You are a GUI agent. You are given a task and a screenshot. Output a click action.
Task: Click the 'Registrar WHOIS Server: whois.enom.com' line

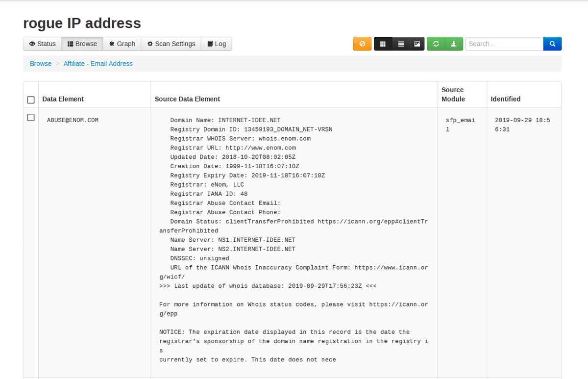click(241, 139)
